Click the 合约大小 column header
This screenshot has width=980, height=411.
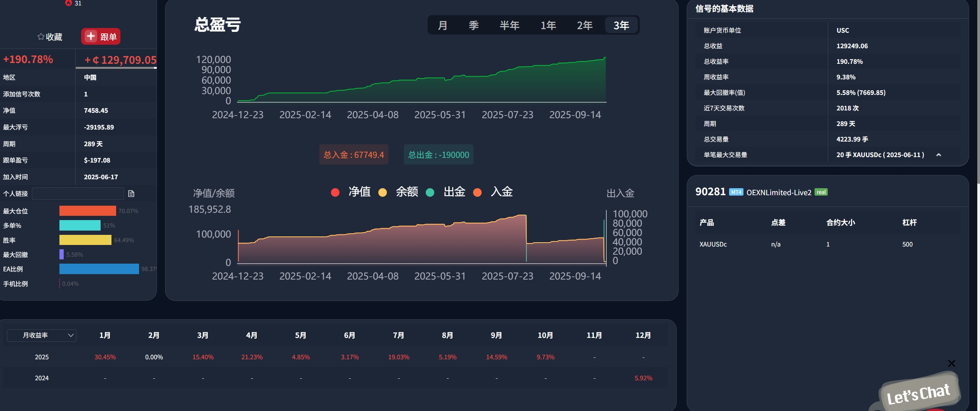click(841, 222)
